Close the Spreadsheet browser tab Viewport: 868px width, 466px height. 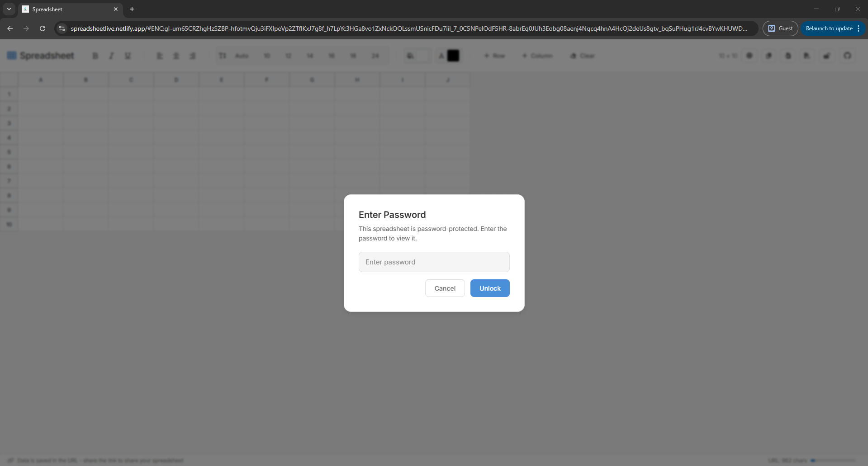coord(116,9)
